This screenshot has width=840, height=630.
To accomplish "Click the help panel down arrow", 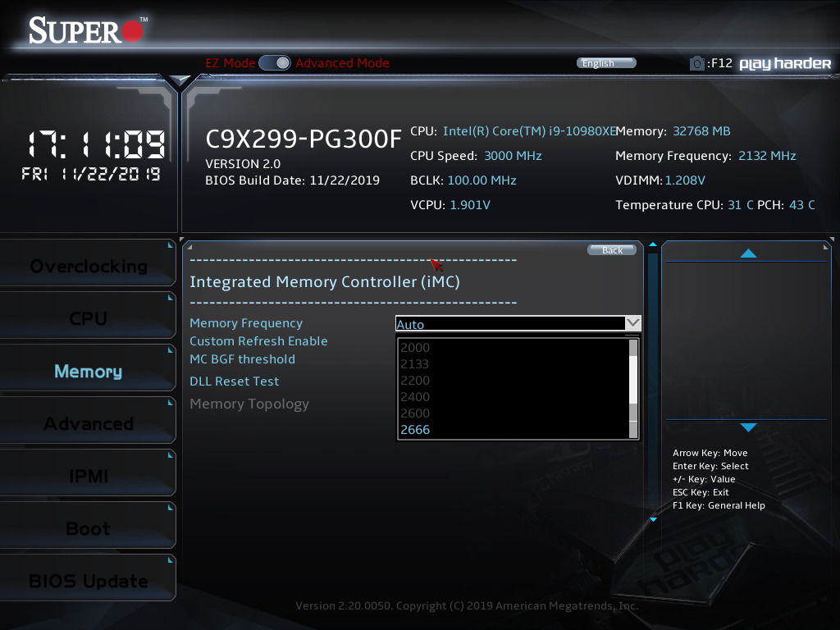I will tap(748, 427).
